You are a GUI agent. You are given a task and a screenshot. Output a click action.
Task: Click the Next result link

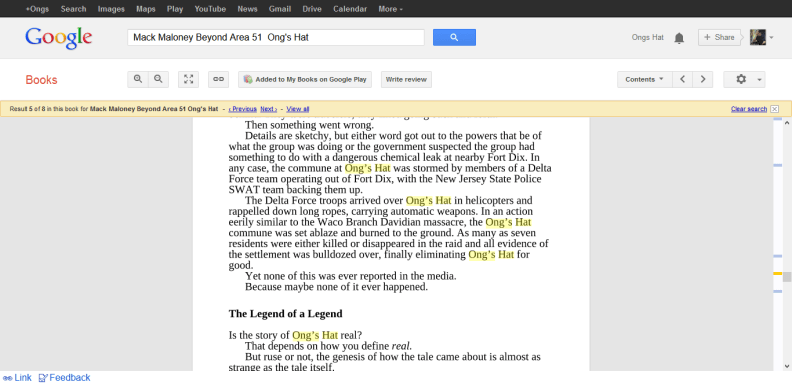pos(269,109)
